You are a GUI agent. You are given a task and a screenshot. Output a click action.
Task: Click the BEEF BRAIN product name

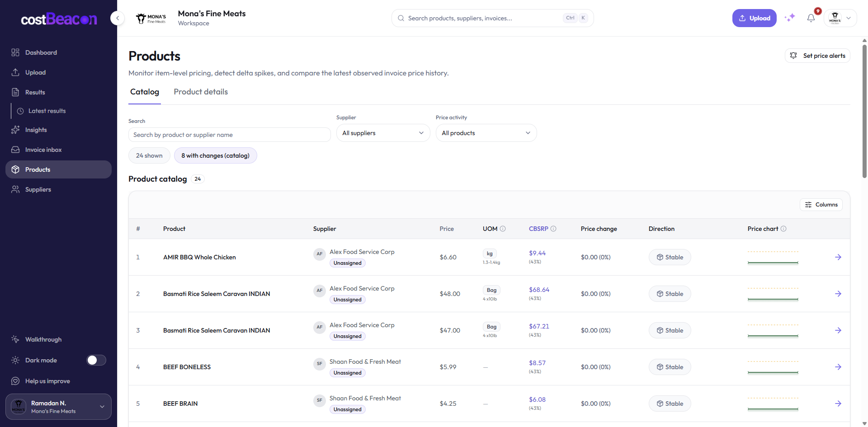pyautogui.click(x=180, y=404)
